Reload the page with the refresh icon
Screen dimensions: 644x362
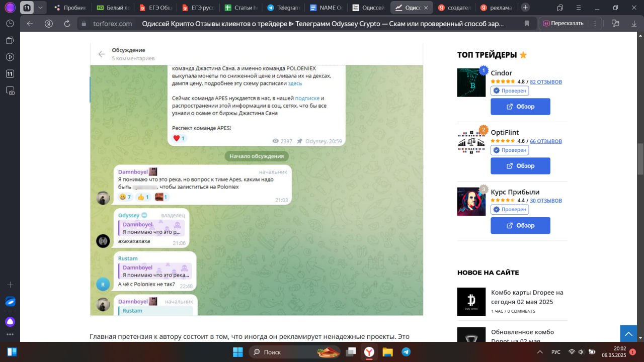[67, 24]
